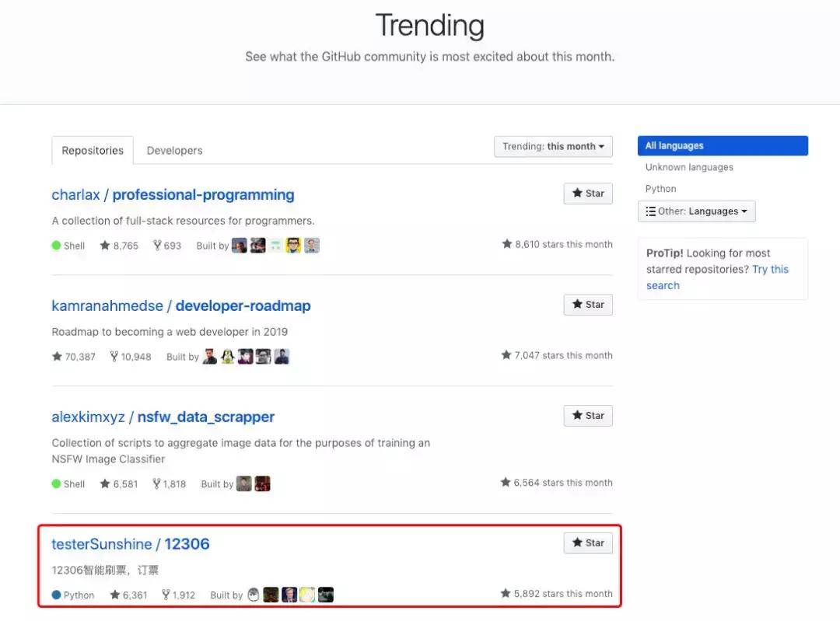Image resolution: width=840 pixels, height=621 pixels.
Task: Filter by Unknown languages
Action: tap(689, 167)
